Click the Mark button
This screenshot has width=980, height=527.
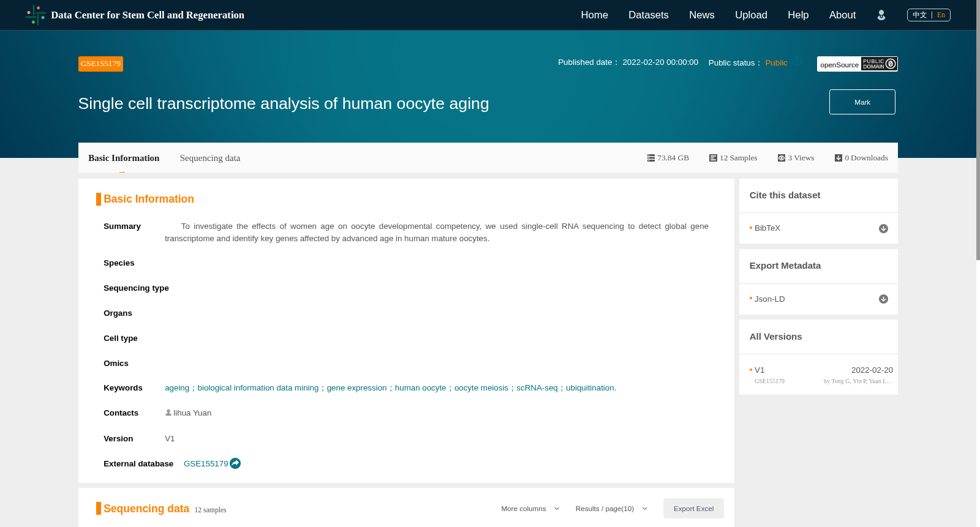coord(862,102)
